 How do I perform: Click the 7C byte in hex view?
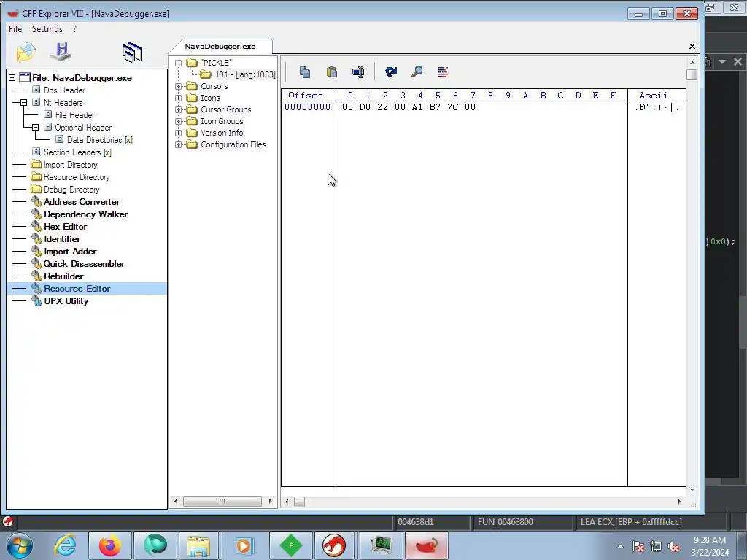pyautogui.click(x=452, y=107)
